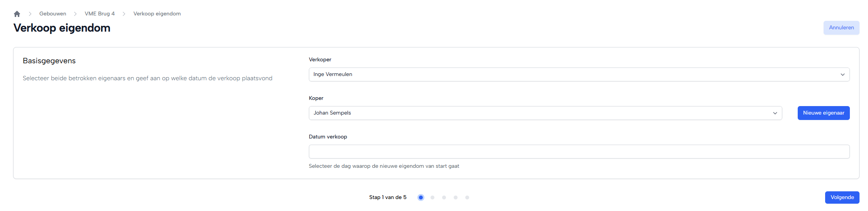Jump to the third step dot
The height and width of the screenshot is (211, 868).
pos(444,197)
